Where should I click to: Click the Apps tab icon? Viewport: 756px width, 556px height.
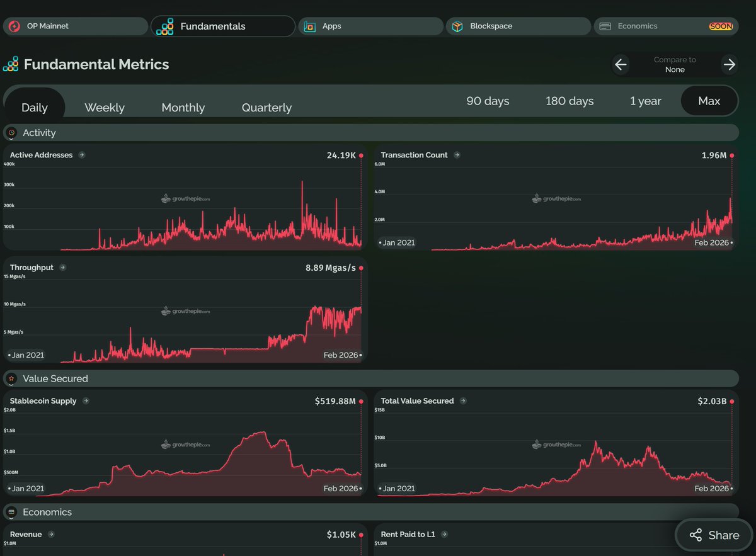tap(309, 26)
